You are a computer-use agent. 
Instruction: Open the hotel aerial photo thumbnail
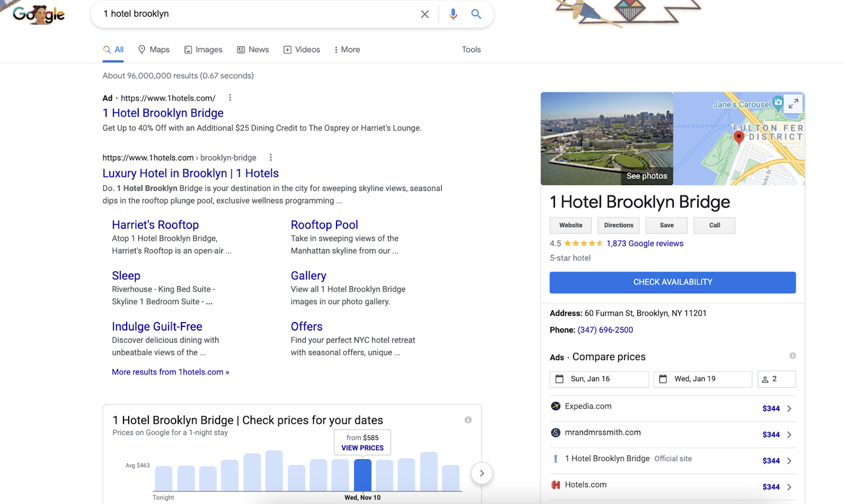pos(607,139)
